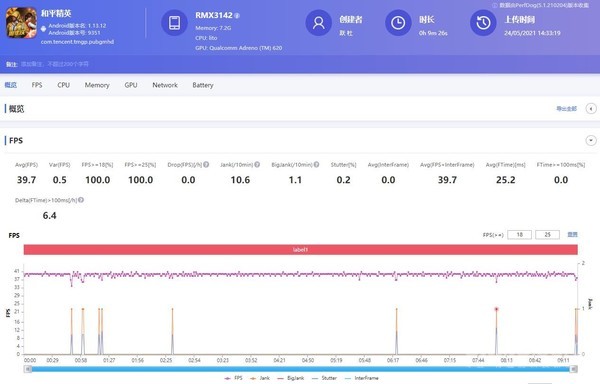Open help icon next to Jank(/10min)
600x384 pixels.
tap(257, 164)
